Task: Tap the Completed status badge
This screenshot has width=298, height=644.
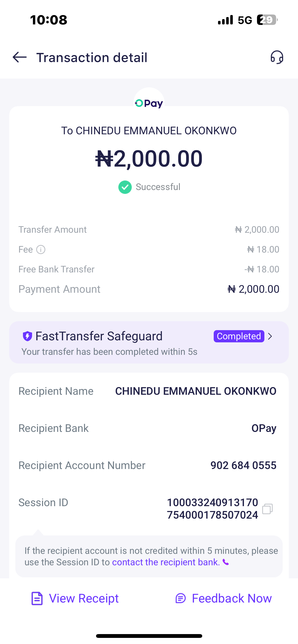Action: tap(239, 336)
